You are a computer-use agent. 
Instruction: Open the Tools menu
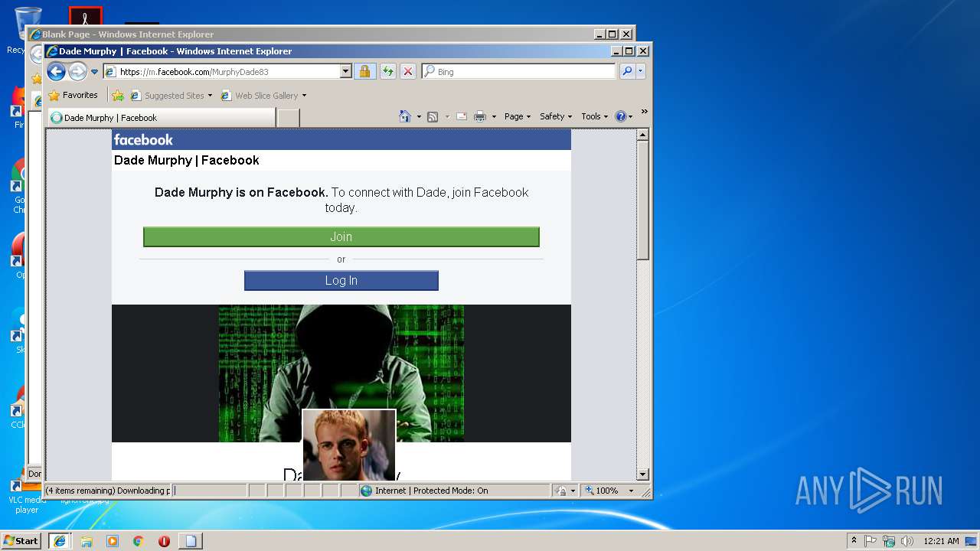pos(594,116)
